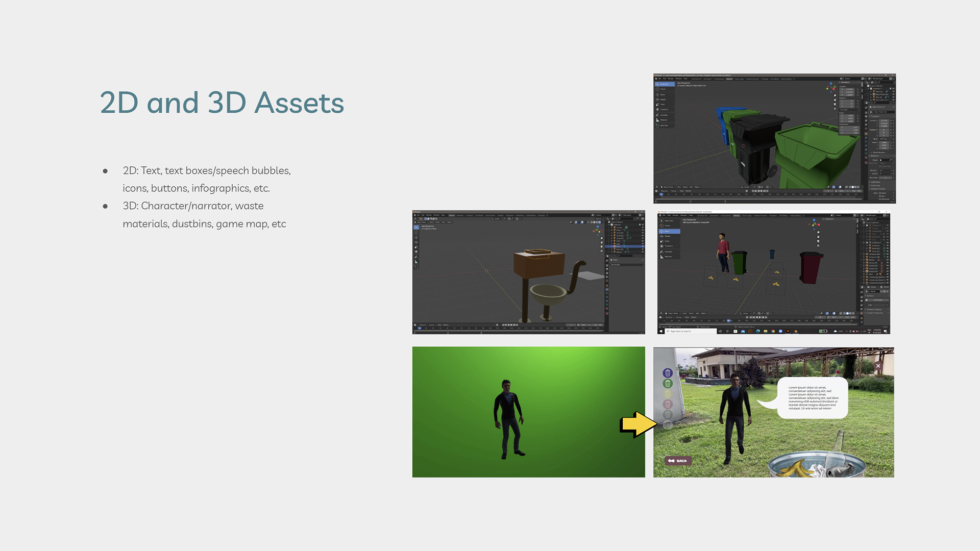The width and height of the screenshot is (980, 551).
Task: Click the Add Cube tool in trash carts Blender
Action: (x=665, y=126)
